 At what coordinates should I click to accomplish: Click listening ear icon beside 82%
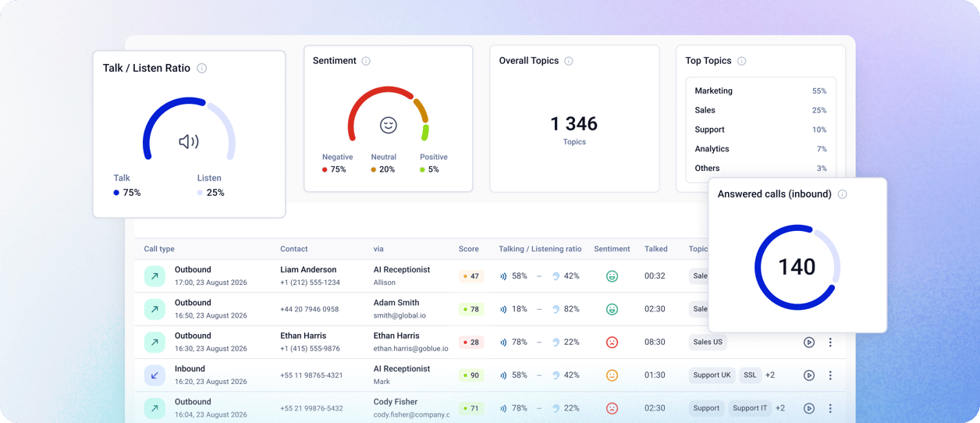[556, 309]
